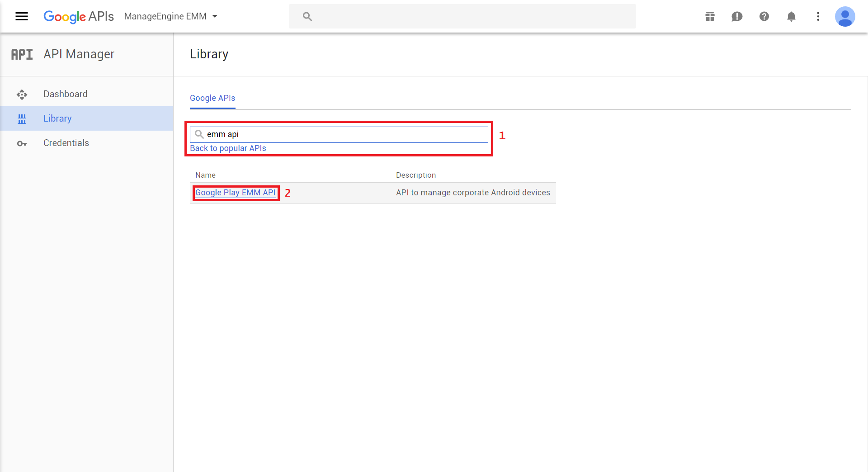Open the Google Play EMM API link

235,193
